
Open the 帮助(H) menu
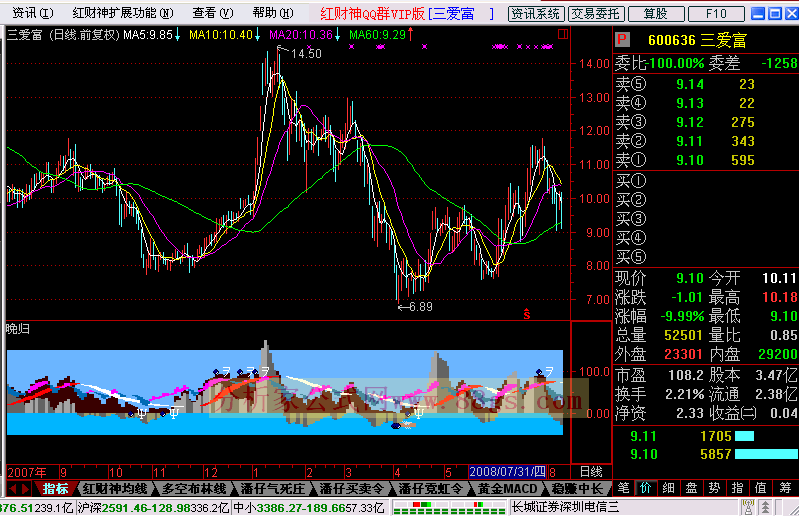click(273, 12)
